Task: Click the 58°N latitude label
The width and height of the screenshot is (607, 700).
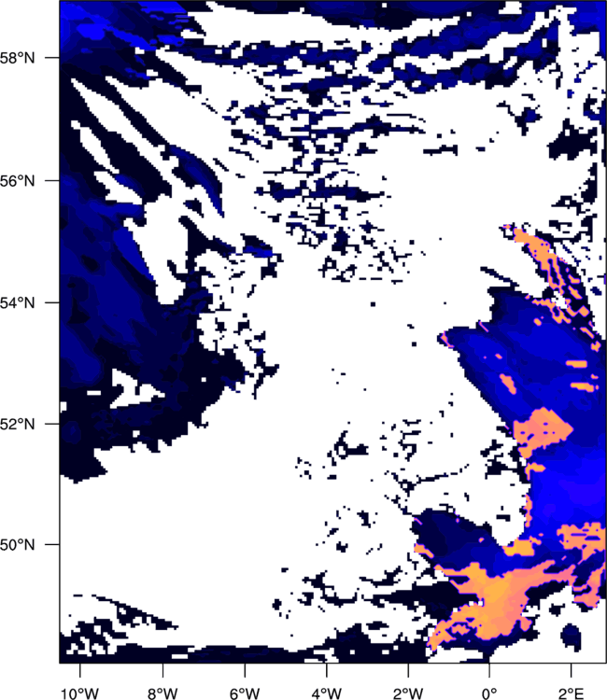Action: (x=17, y=58)
